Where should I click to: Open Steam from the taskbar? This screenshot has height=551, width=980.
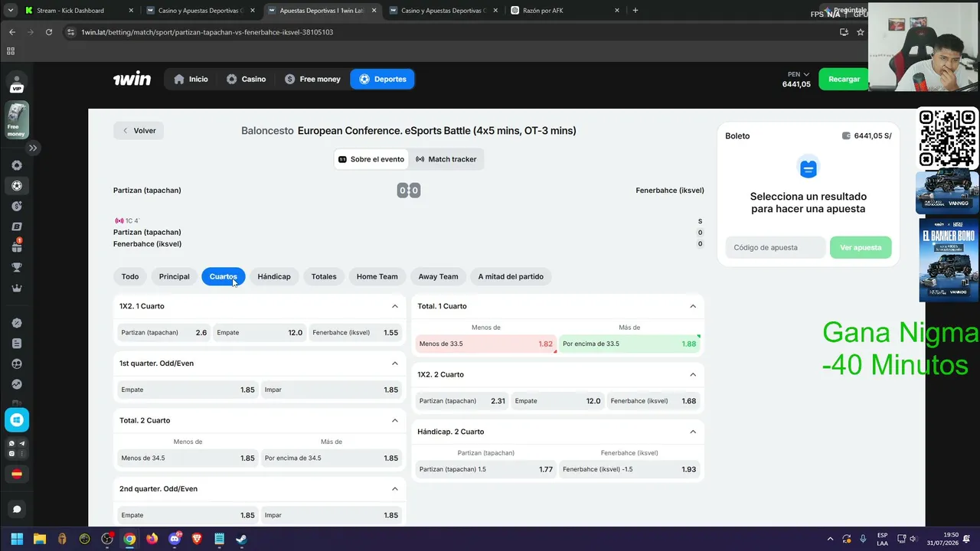pyautogui.click(x=241, y=539)
